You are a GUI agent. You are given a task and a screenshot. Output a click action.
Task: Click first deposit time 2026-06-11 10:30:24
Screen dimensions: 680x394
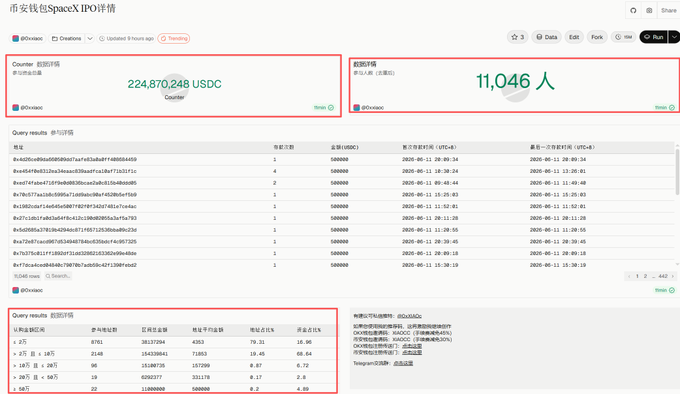pyautogui.click(x=430, y=171)
